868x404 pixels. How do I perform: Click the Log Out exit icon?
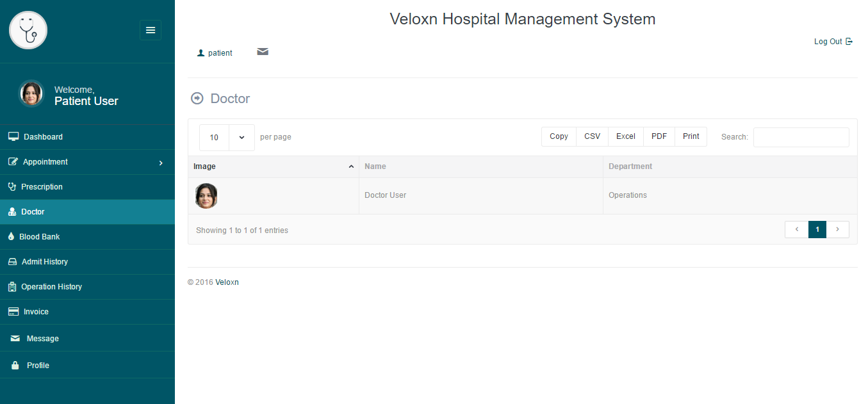point(849,42)
